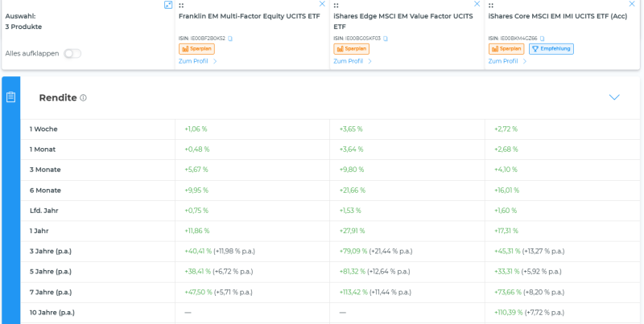Click the +79,09 % three-year value

pyautogui.click(x=353, y=252)
